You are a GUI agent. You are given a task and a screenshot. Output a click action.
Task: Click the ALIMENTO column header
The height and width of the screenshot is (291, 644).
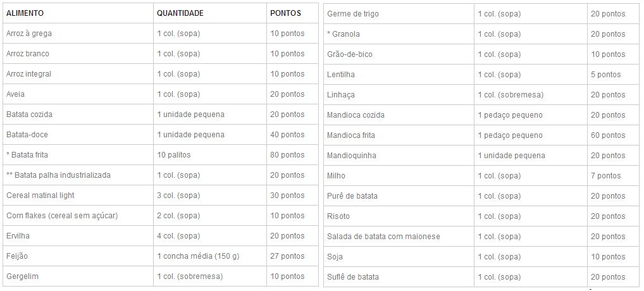[25, 13]
